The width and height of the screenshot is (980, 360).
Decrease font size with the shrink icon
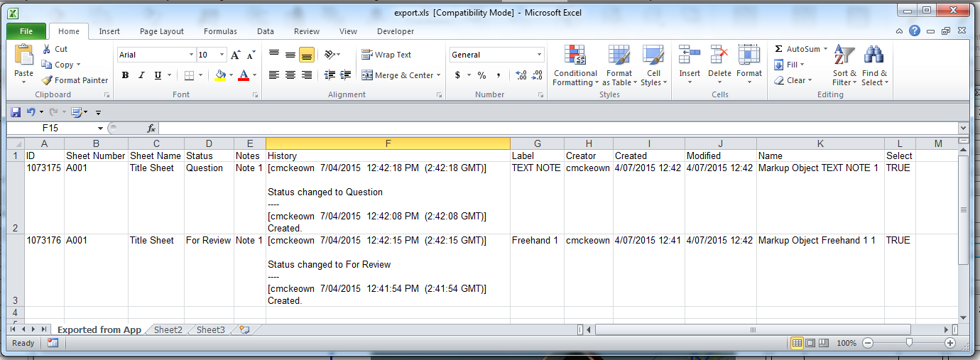[x=251, y=55]
